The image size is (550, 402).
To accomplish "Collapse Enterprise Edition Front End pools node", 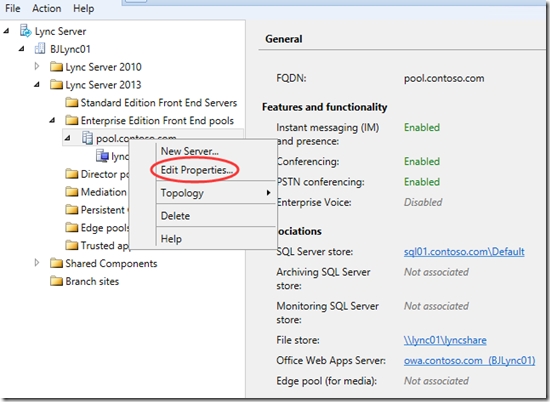I will [x=52, y=121].
